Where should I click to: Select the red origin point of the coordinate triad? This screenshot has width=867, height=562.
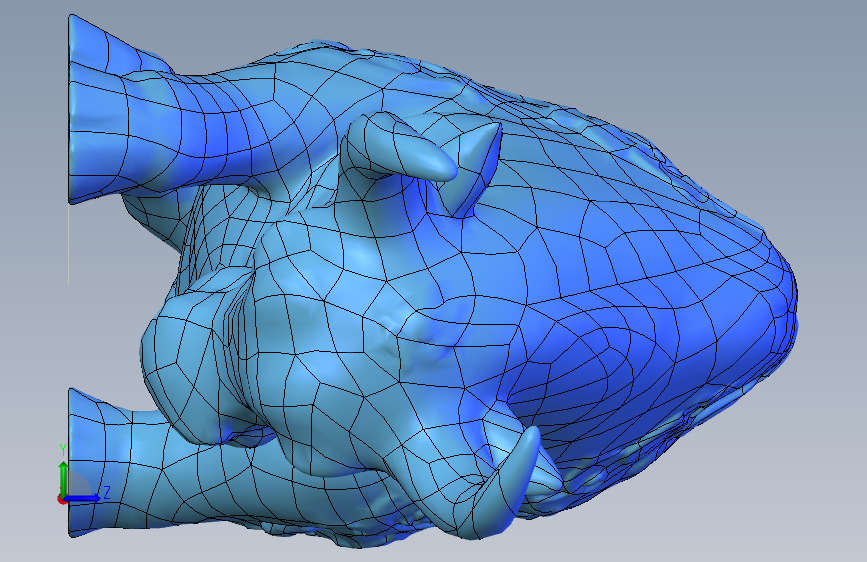tap(61, 499)
